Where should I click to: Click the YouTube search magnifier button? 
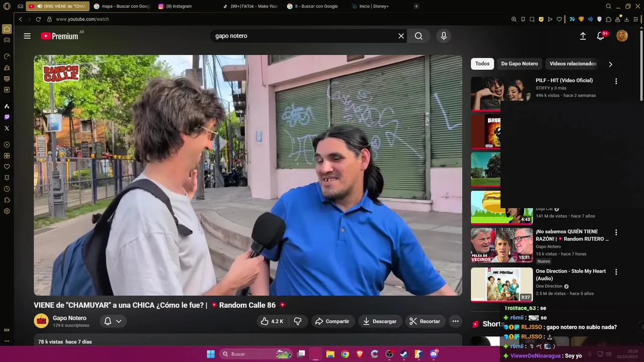tap(419, 36)
